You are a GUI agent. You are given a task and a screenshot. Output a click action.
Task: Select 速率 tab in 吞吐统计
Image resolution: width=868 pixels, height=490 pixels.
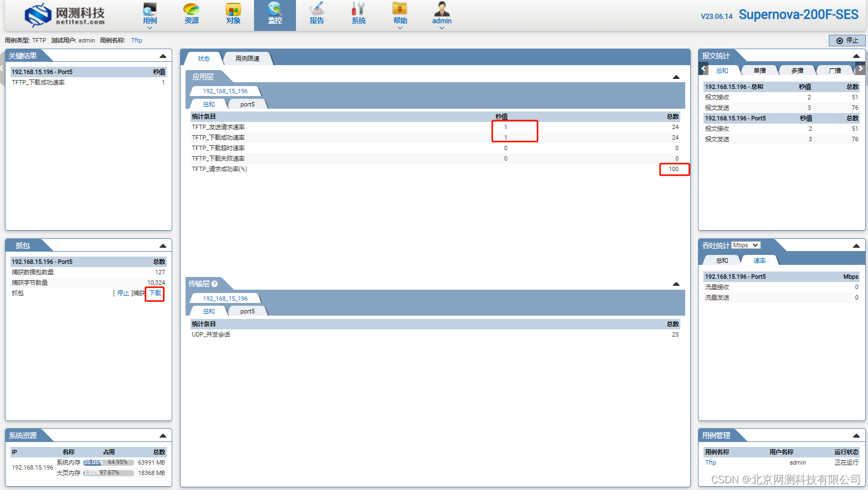760,260
